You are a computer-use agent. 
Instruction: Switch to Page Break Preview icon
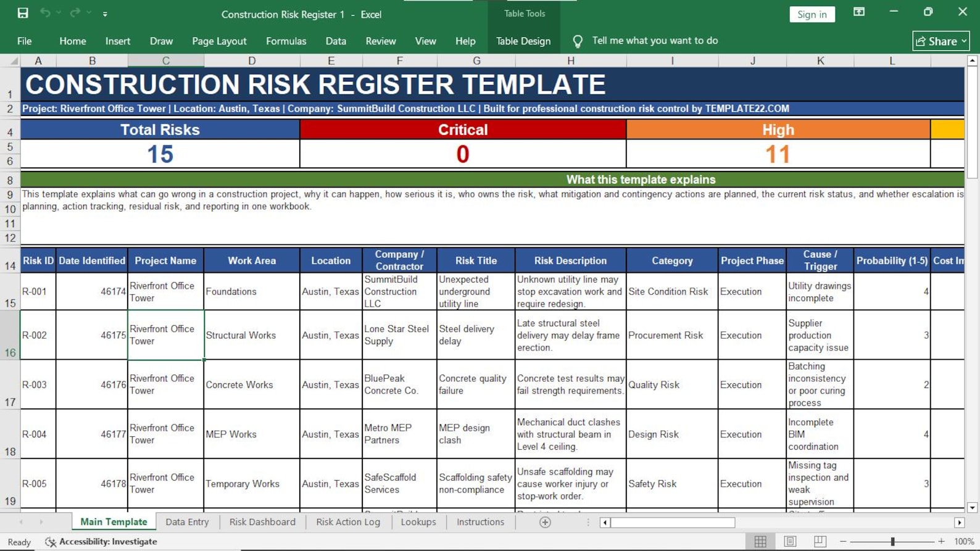point(820,541)
